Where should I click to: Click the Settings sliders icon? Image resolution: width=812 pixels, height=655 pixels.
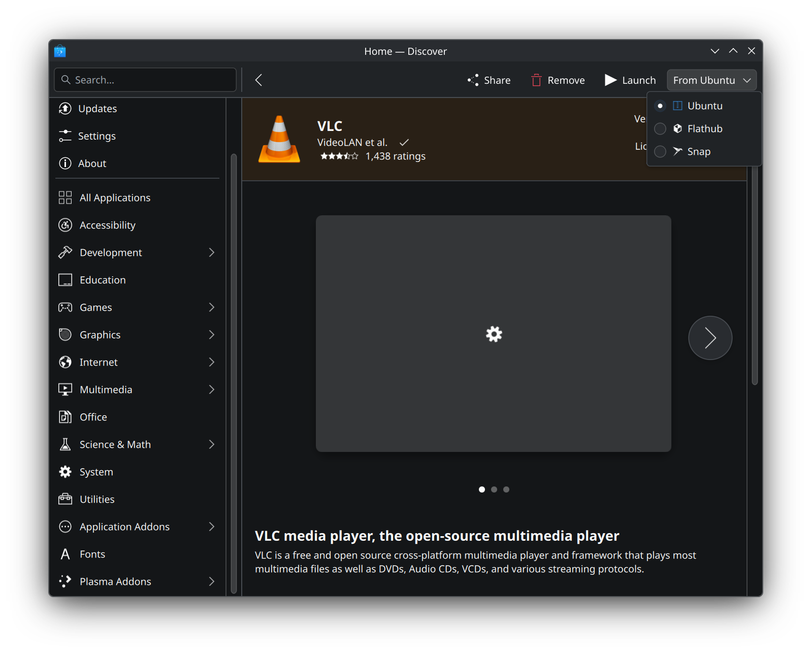click(65, 136)
